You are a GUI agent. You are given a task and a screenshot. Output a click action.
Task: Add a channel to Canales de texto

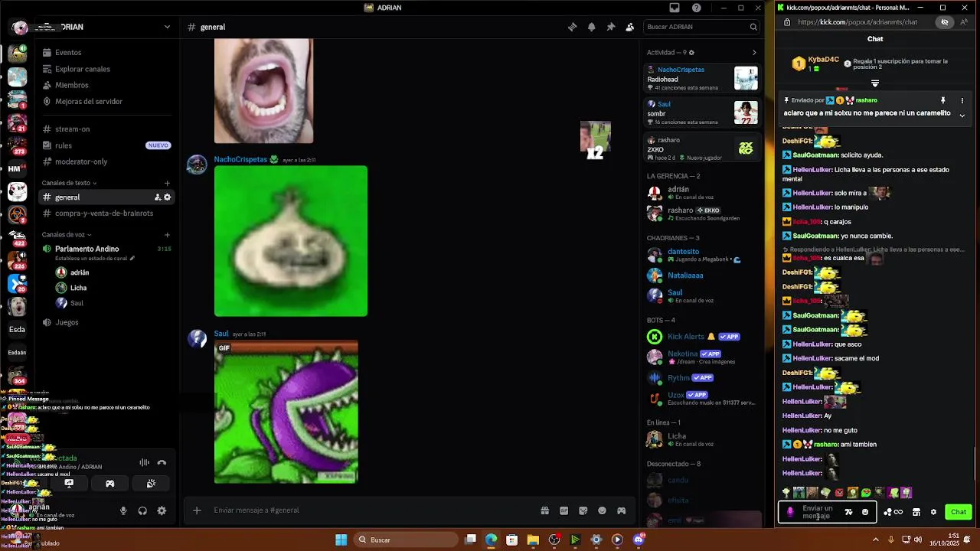pos(167,183)
